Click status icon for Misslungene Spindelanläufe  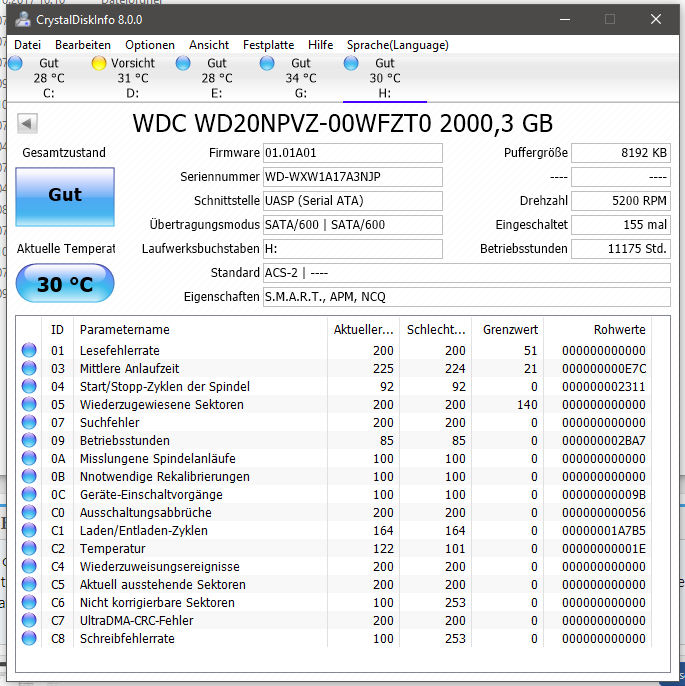[29, 458]
